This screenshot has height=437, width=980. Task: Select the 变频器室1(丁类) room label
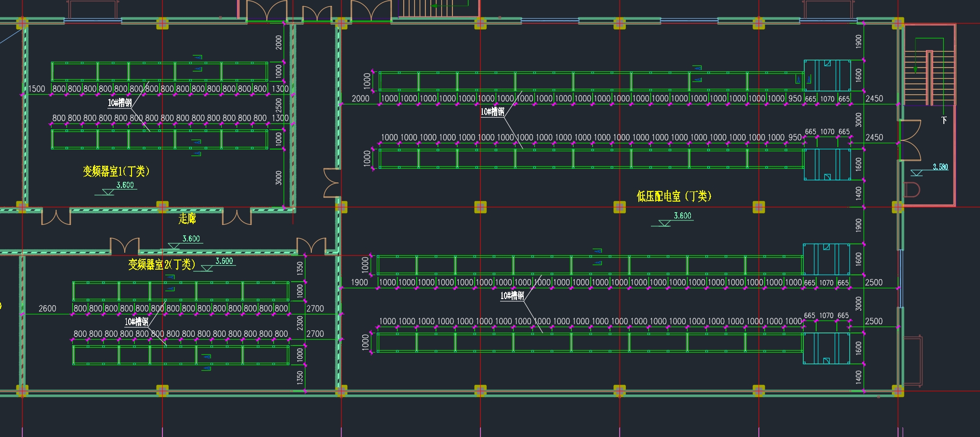point(116,171)
